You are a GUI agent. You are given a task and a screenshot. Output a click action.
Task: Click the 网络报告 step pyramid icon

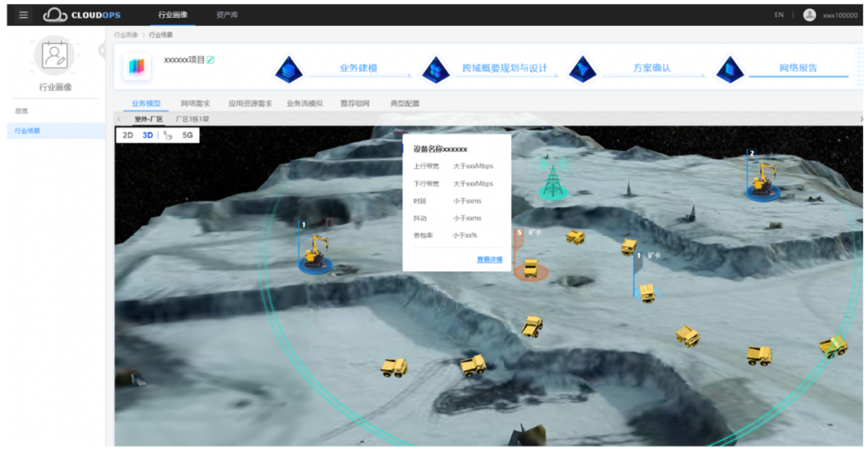tap(730, 70)
